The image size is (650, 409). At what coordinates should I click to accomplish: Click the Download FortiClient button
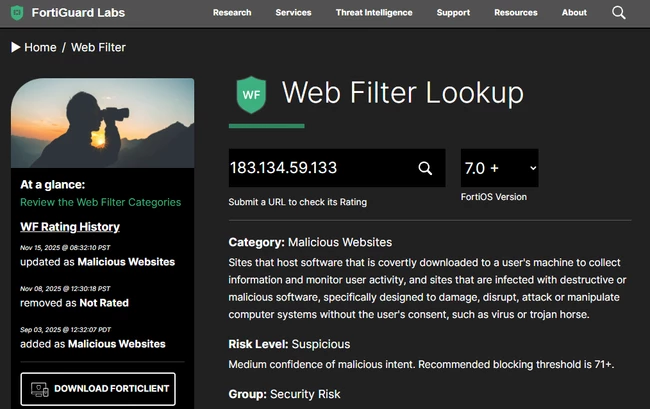pyautogui.click(x=98, y=389)
